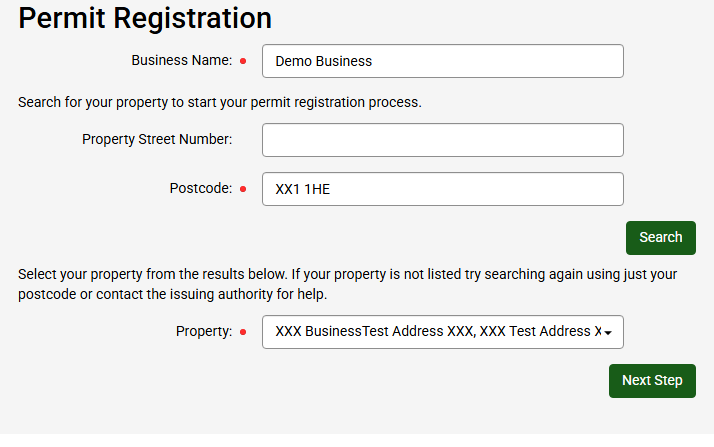Click the red required dot beside Business Name
This screenshot has width=714, height=447.
(243, 61)
